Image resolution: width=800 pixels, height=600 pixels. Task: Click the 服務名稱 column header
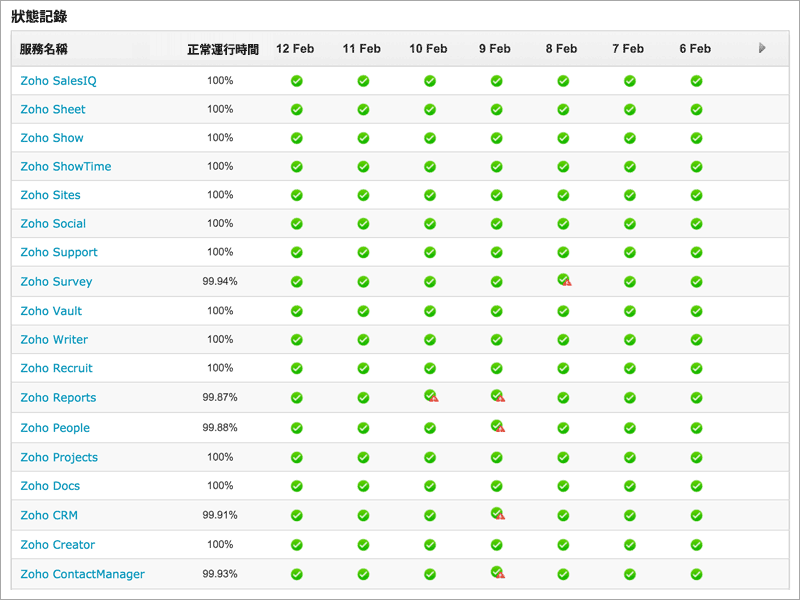[x=43, y=49]
